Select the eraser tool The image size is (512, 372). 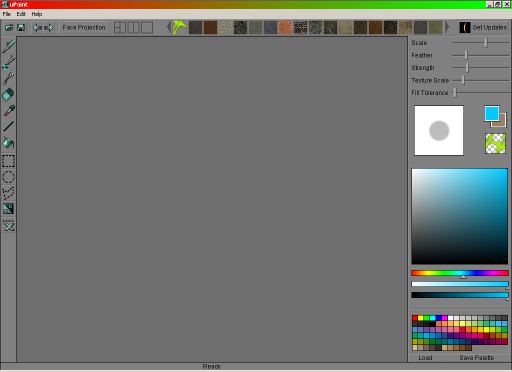(9, 94)
